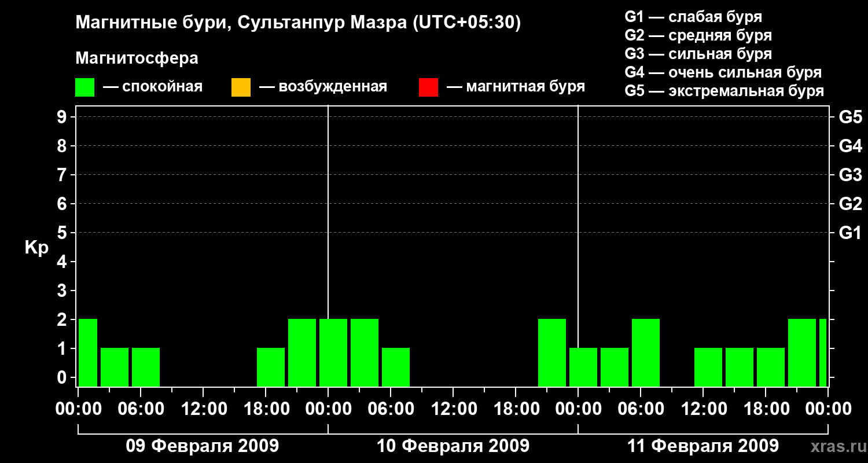The width and height of the screenshot is (868, 463).
Task: Click the '— возбужденная' legend label
Action: coord(323,87)
